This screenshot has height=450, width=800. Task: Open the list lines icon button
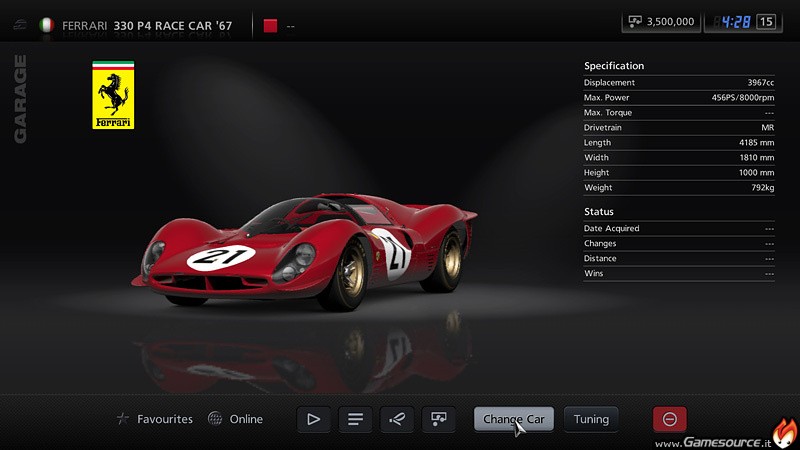click(355, 419)
